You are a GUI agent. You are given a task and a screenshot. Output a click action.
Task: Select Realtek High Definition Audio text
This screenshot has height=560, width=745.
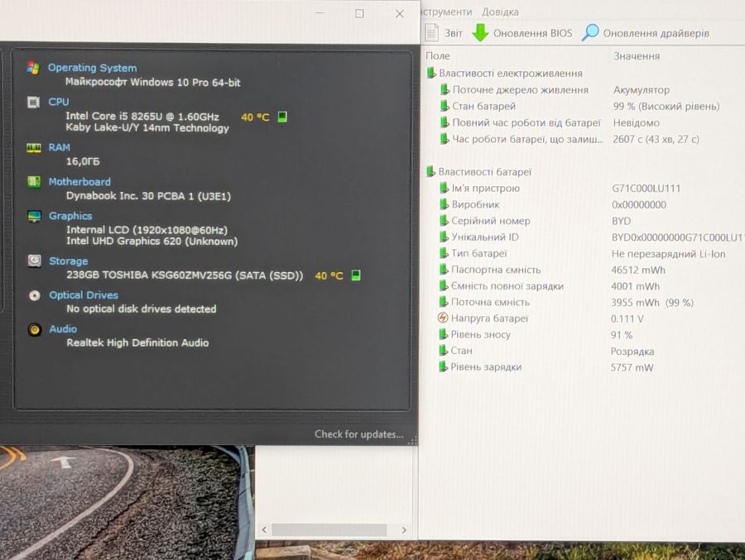click(x=137, y=343)
